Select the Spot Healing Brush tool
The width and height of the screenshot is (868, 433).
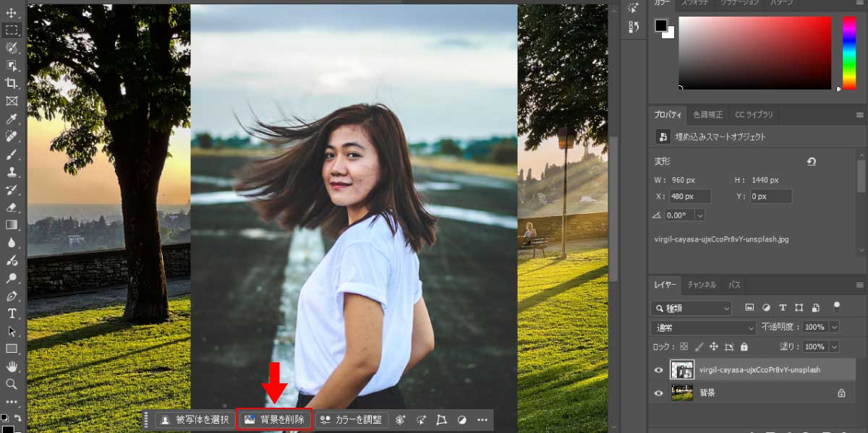(12, 137)
